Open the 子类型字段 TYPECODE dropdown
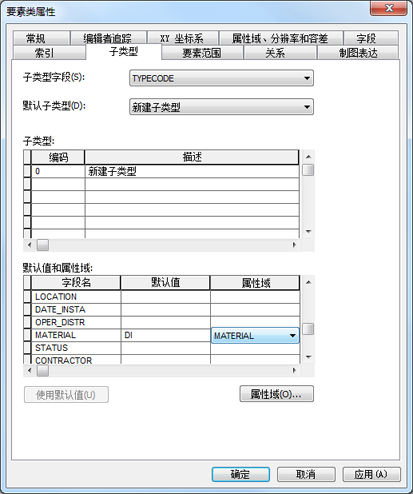 tap(221, 78)
